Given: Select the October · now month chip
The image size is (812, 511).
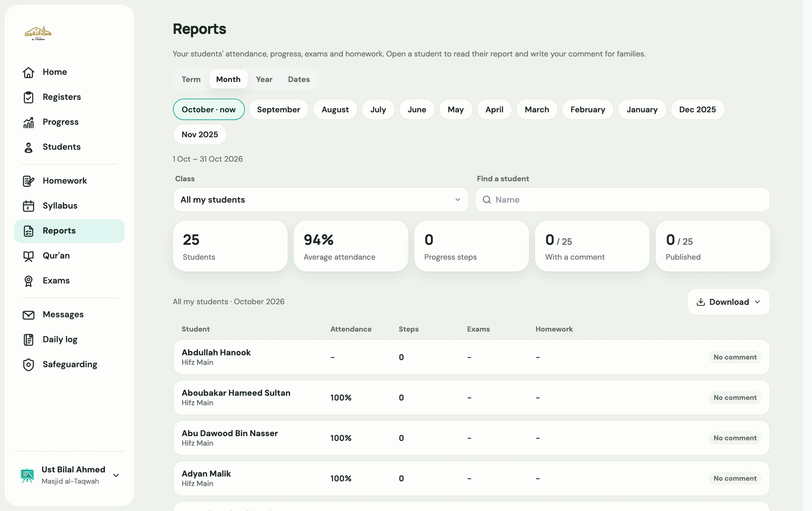Looking at the screenshot, I should (x=209, y=110).
